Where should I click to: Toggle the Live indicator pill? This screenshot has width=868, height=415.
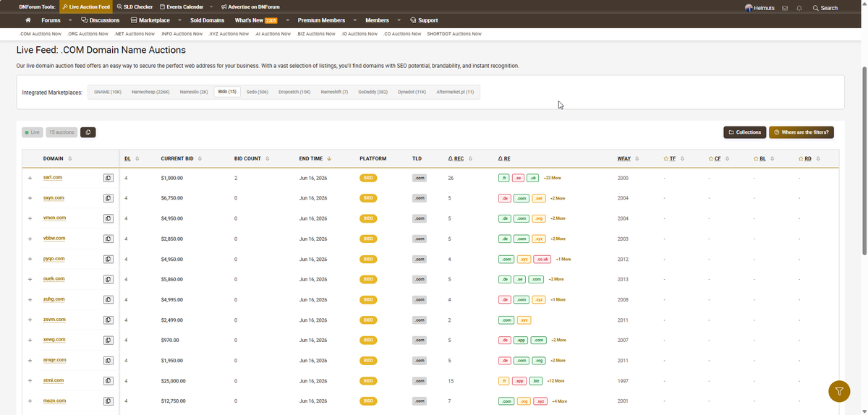coord(33,132)
